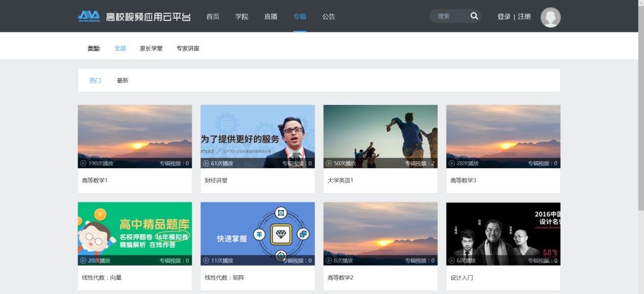The width and height of the screenshot is (644, 294).
Task: Click the 线性代数：矩阵 title text
Action: coord(224,277)
